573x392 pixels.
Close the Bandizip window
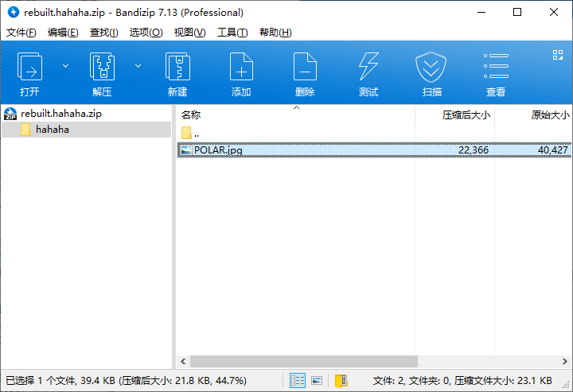(x=554, y=12)
